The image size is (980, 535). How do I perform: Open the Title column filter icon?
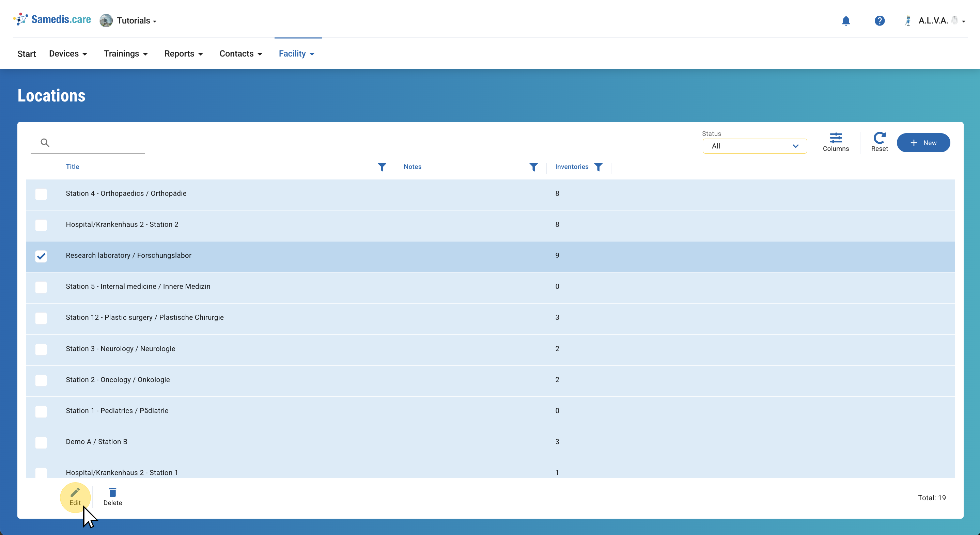point(382,167)
